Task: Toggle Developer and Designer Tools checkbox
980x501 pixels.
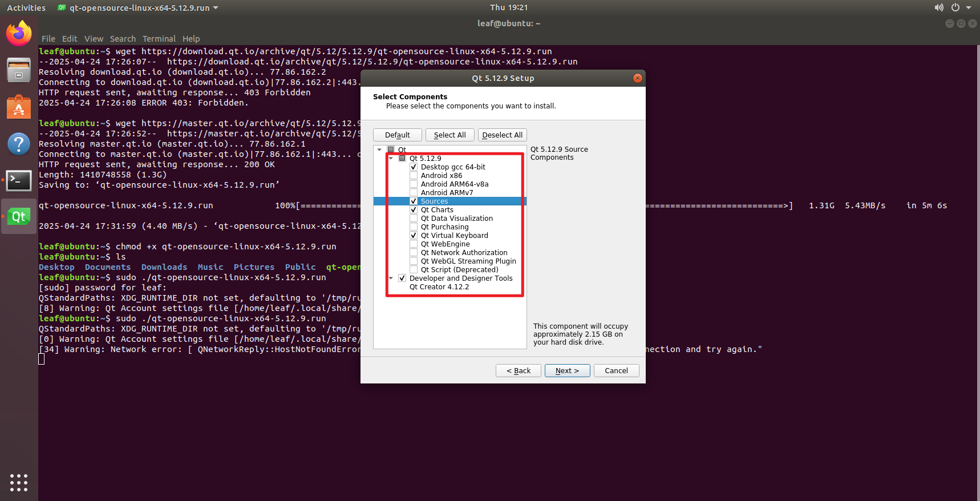Action: 402,278
